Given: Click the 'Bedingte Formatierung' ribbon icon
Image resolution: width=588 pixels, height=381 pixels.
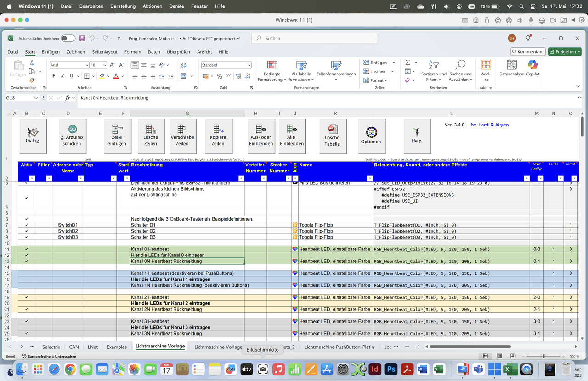Looking at the screenshot, I should point(272,65).
